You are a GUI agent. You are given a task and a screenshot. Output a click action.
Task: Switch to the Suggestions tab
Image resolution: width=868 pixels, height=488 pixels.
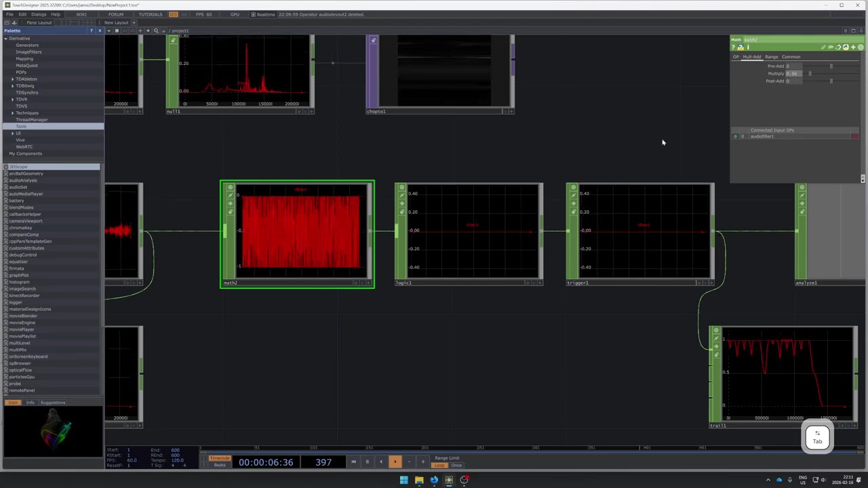click(x=52, y=403)
